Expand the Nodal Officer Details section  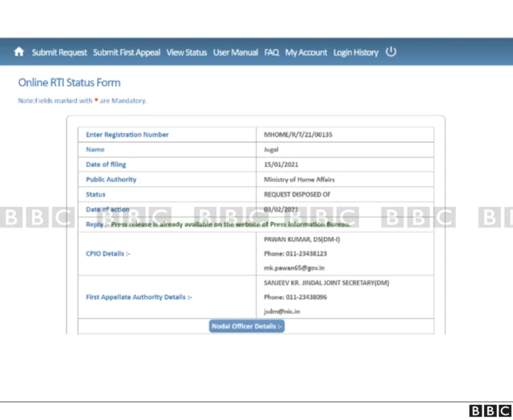tap(247, 326)
